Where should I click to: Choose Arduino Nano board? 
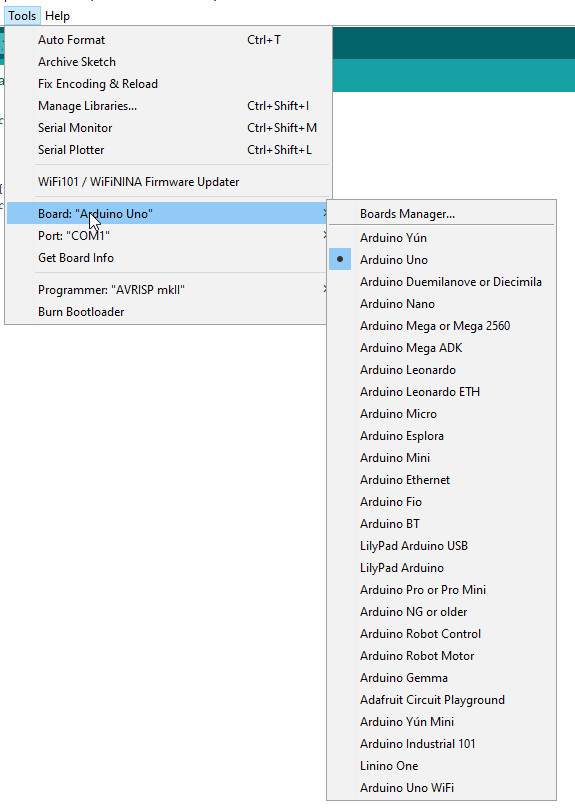pos(442,304)
